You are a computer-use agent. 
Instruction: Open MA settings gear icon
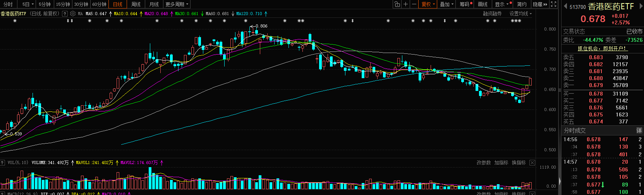[72, 14]
